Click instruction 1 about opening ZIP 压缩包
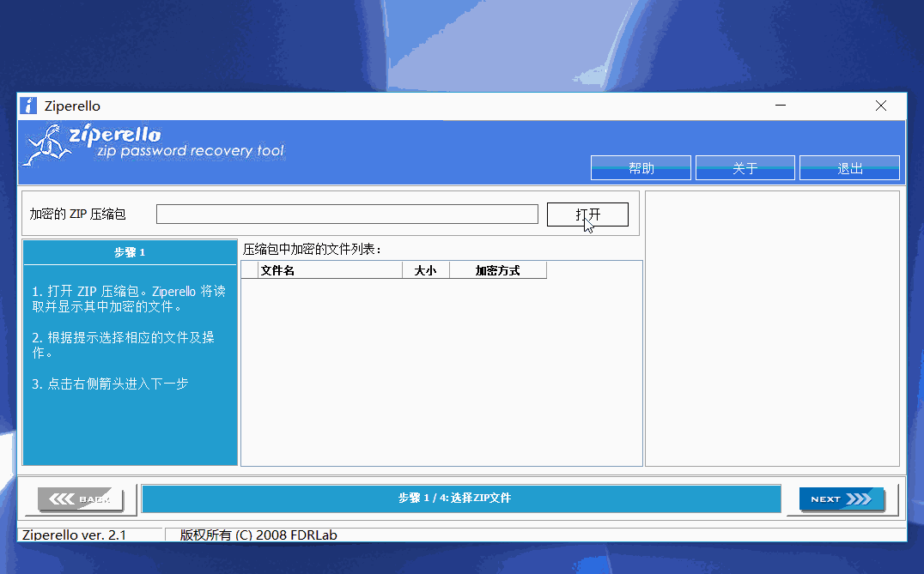The width and height of the screenshot is (924, 574). (129, 299)
